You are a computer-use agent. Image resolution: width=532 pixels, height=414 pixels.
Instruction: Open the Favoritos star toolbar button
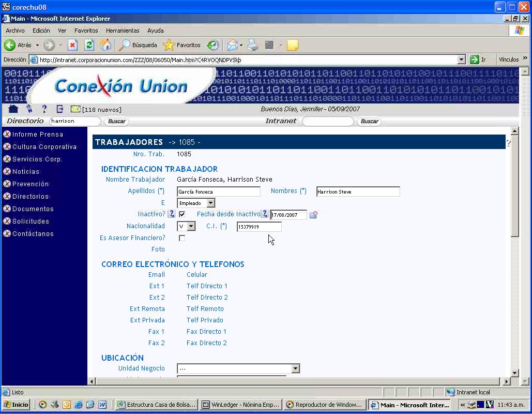182,45
